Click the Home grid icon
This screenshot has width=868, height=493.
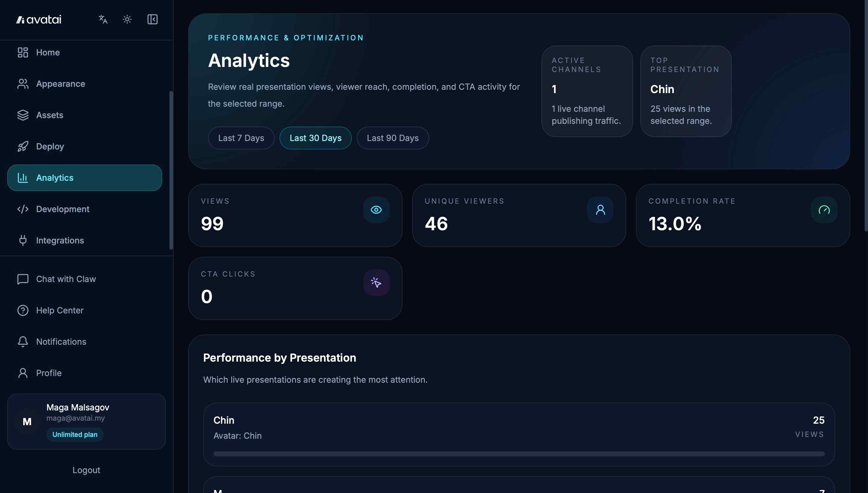[x=23, y=52]
